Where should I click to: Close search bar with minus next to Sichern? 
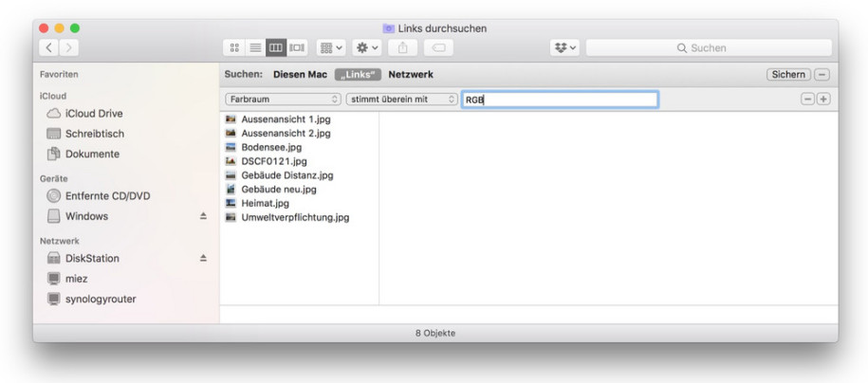point(822,75)
